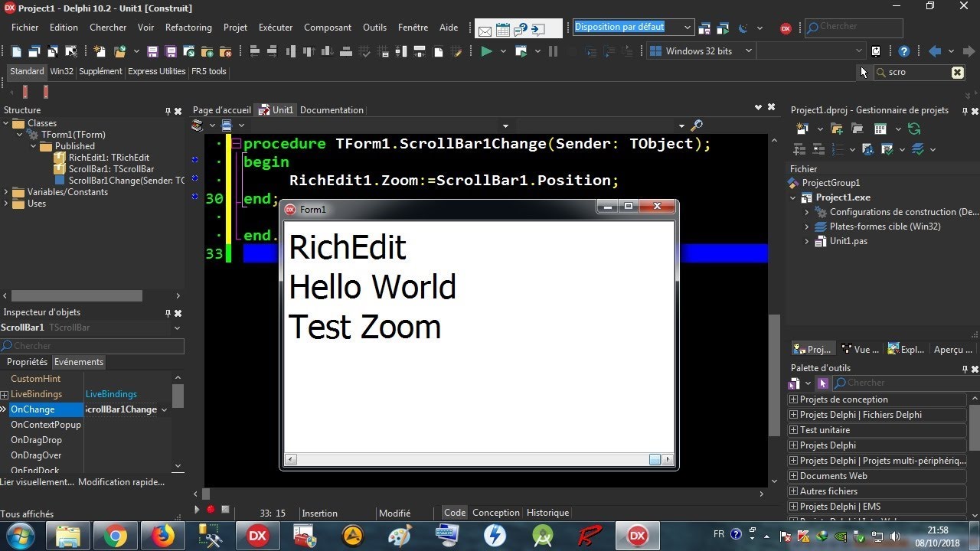Click the Object Inspector search field
Screen dimensions: 980x551
pyautogui.click(x=92, y=346)
